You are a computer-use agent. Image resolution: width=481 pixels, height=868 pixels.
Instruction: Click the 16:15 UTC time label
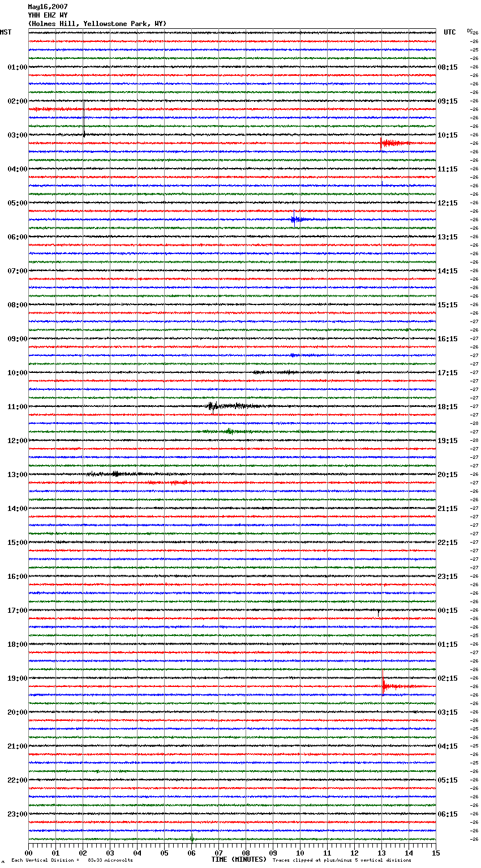tap(448, 339)
